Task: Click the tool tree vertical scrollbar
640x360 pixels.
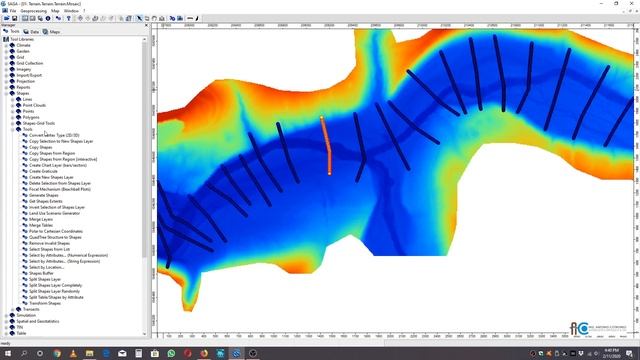Action: tap(144, 149)
